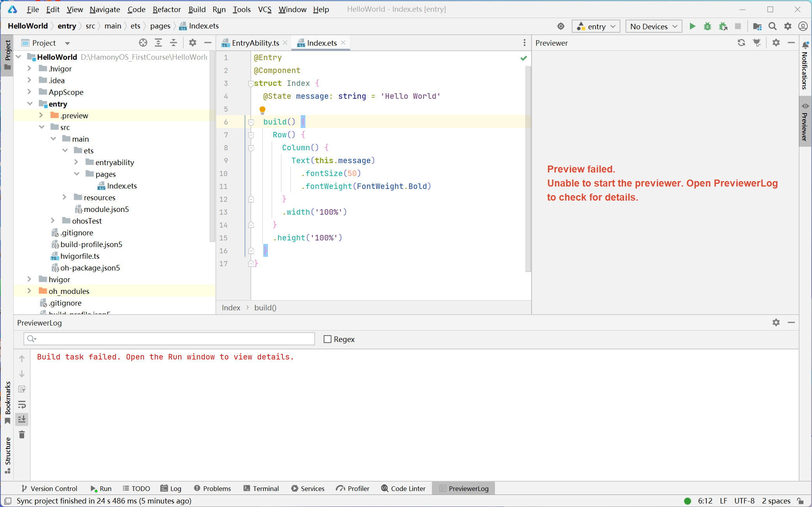This screenshot has width=812, height=507.
Task: Fold the build() method at line 6
Action: 251,122
